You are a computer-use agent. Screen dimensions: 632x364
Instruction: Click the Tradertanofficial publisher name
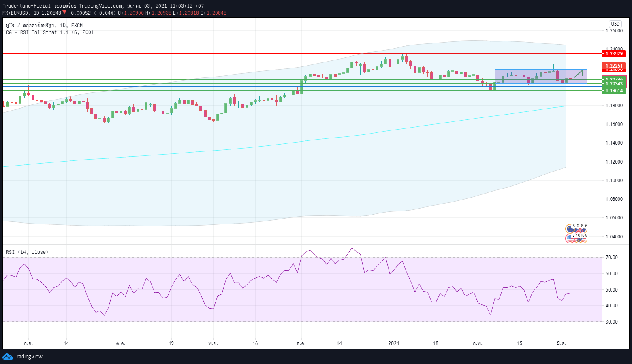point(26,6)
